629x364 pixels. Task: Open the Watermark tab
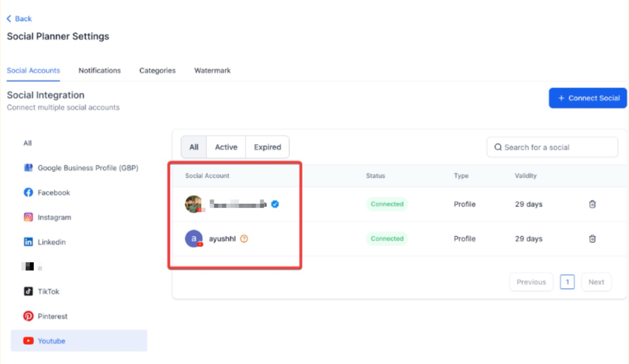tap(213, 70)
